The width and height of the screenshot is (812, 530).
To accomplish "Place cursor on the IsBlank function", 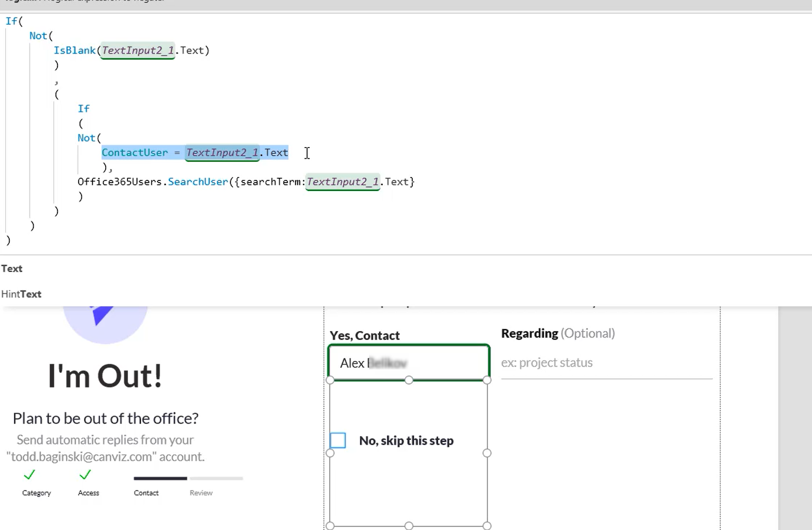I will tap(74, 50).
